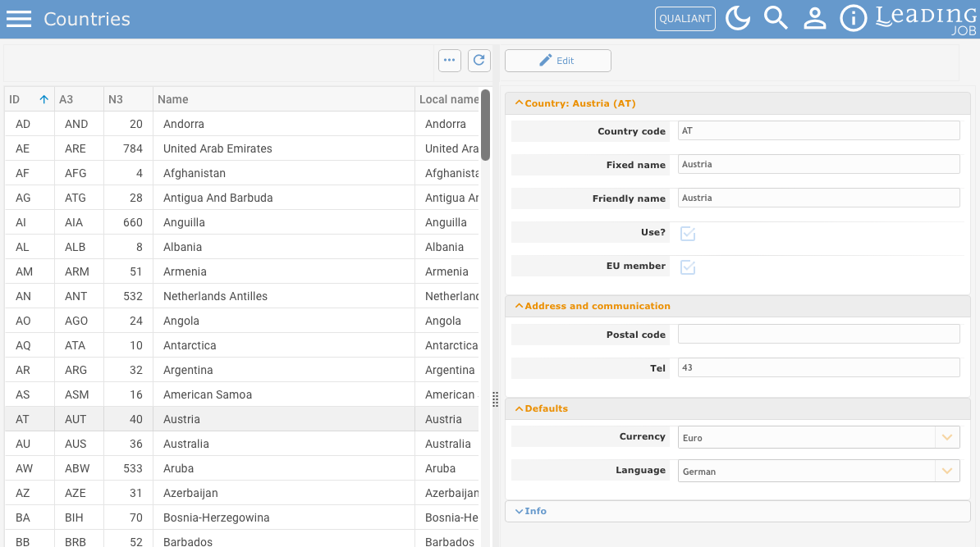Open the hamburger navigation menu

(x=19, y=19)
